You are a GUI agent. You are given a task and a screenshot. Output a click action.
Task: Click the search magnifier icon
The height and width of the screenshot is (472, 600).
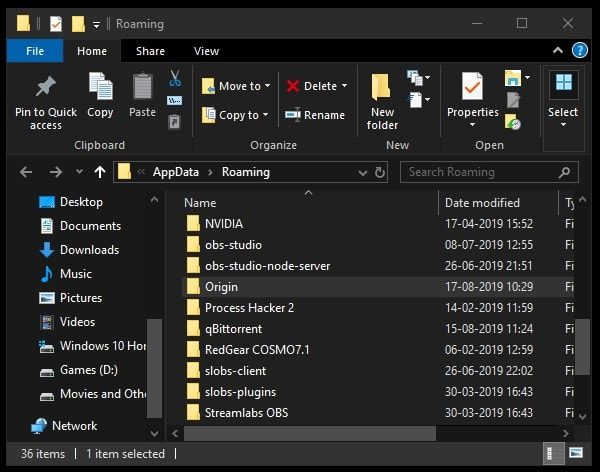click(564, 173)
